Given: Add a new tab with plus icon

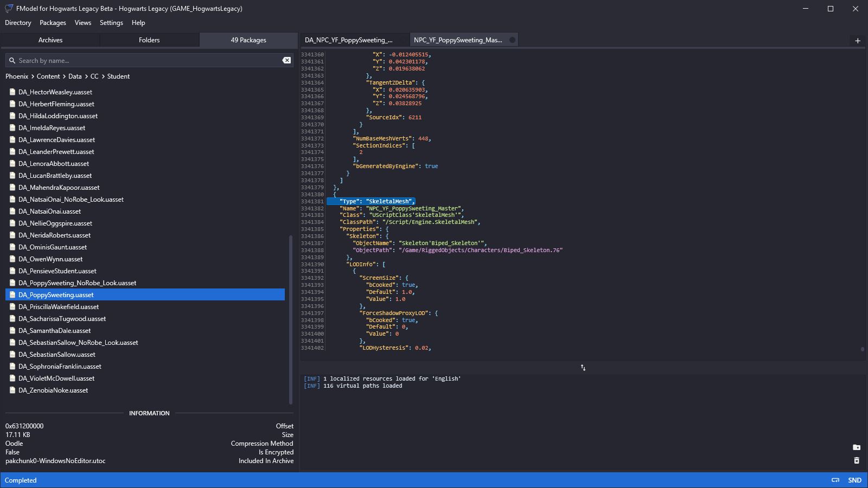Looking at the screenshot, I should pos(858,41).
